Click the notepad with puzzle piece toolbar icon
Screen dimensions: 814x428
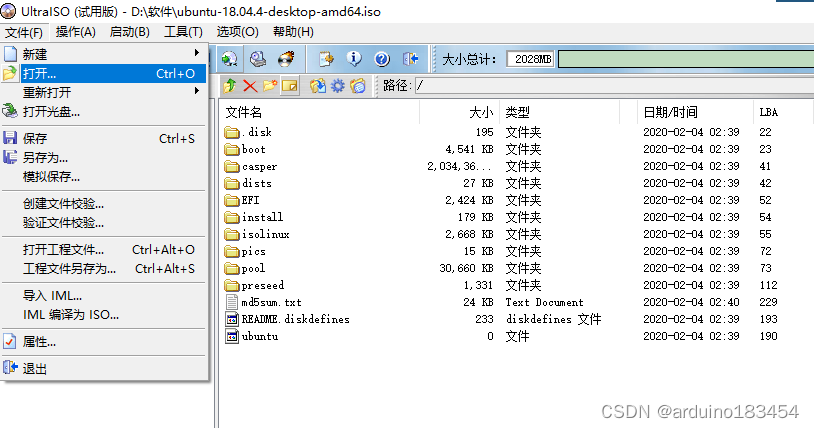326,59
